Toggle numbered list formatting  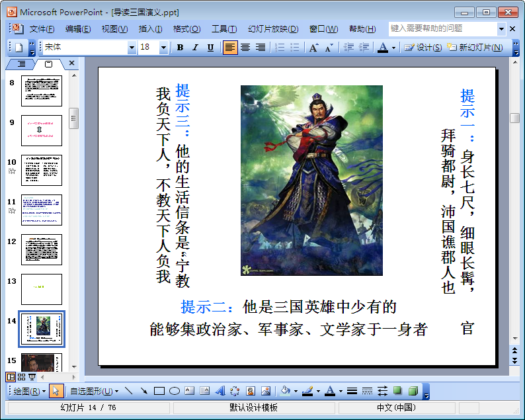tap(280, 48)
